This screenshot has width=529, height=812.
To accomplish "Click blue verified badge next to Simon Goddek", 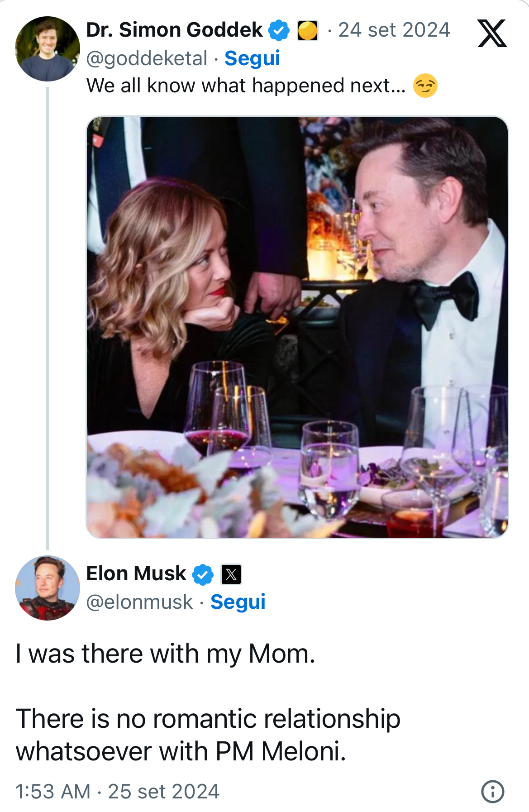I will [279, 31].
